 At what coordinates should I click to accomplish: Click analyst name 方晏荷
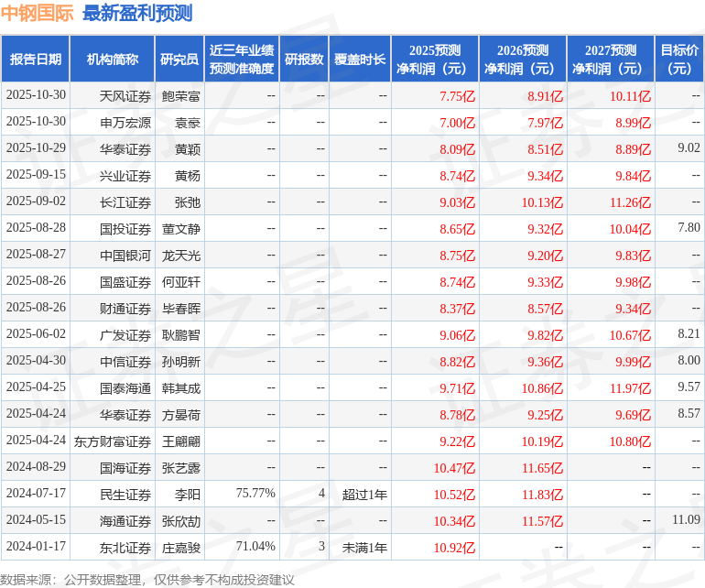(180, 414)
